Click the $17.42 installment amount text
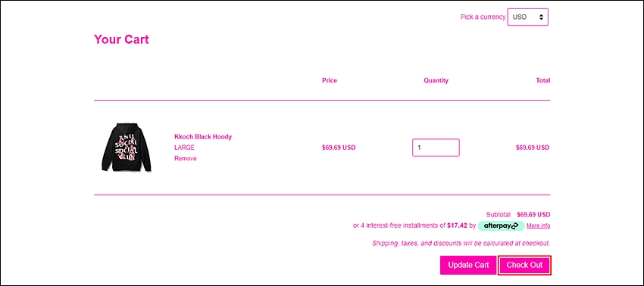 [457, 225]
